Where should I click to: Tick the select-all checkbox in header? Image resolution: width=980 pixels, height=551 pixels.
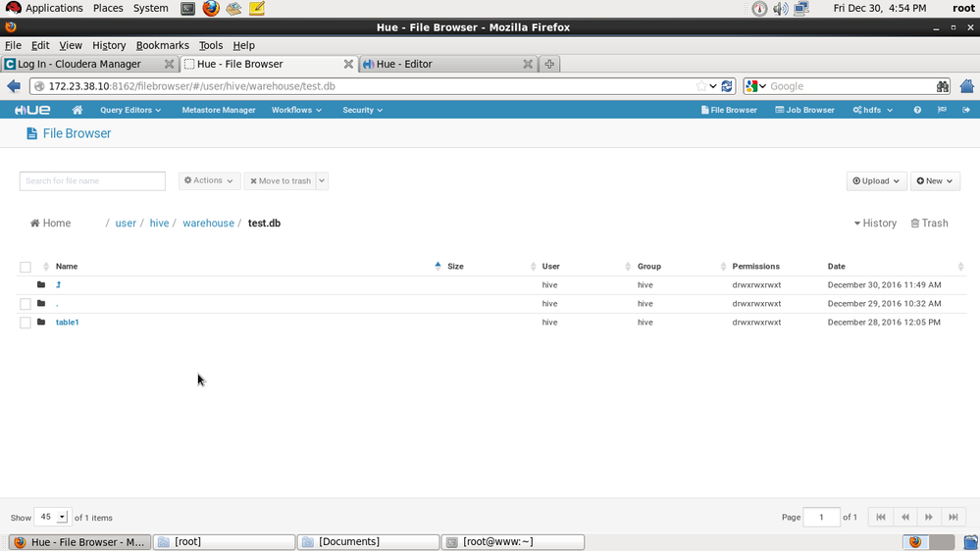click(25, 267)
